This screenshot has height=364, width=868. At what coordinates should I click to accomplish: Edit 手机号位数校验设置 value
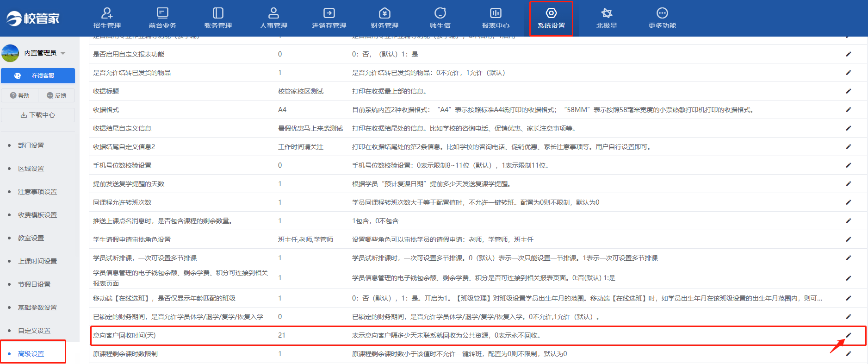[849, 165]
